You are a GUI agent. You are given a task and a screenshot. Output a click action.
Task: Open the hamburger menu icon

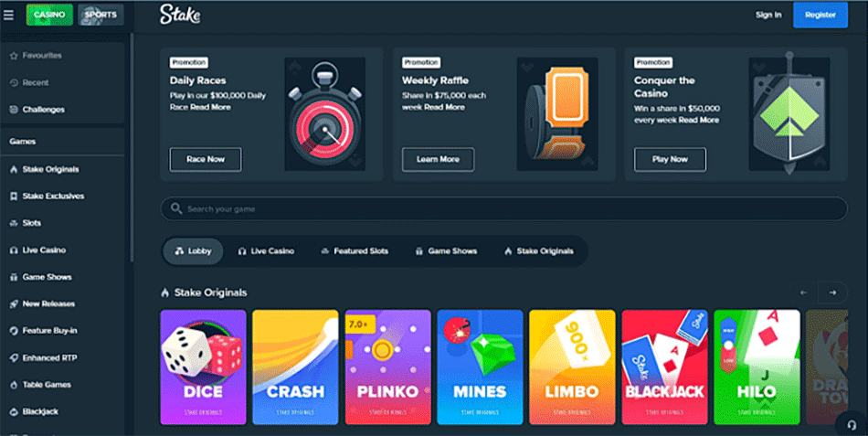8,15
